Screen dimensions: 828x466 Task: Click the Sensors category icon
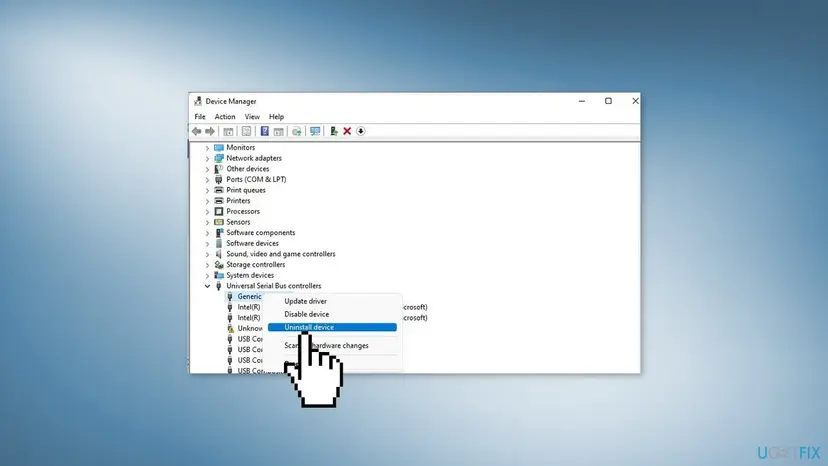[x=219, y=222]
